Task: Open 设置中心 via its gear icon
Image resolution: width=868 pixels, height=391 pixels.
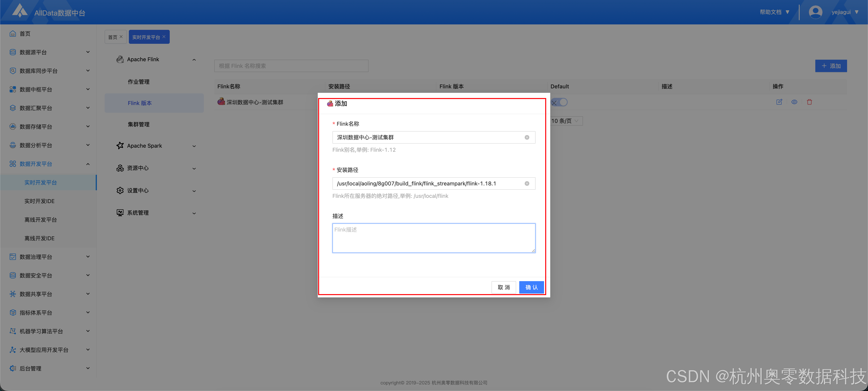Action: pyautogui.click(x=120, y=190)
